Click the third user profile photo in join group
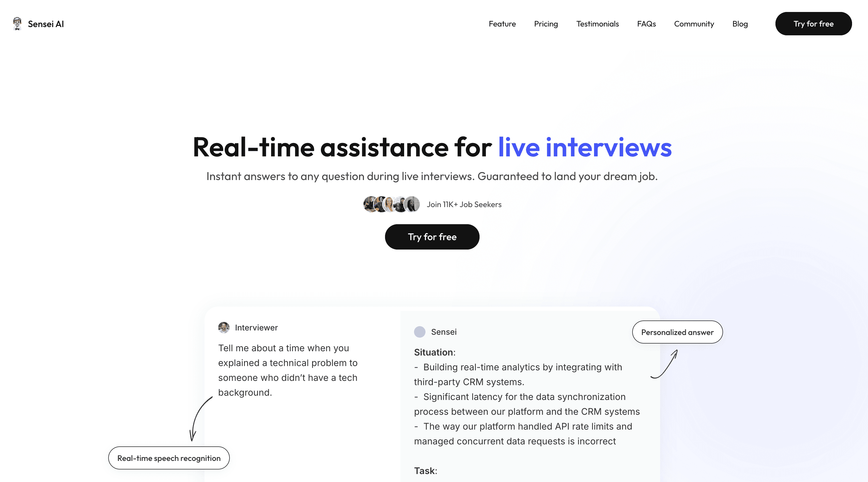Viewport: 868px width, 482px height. (391, 204)
